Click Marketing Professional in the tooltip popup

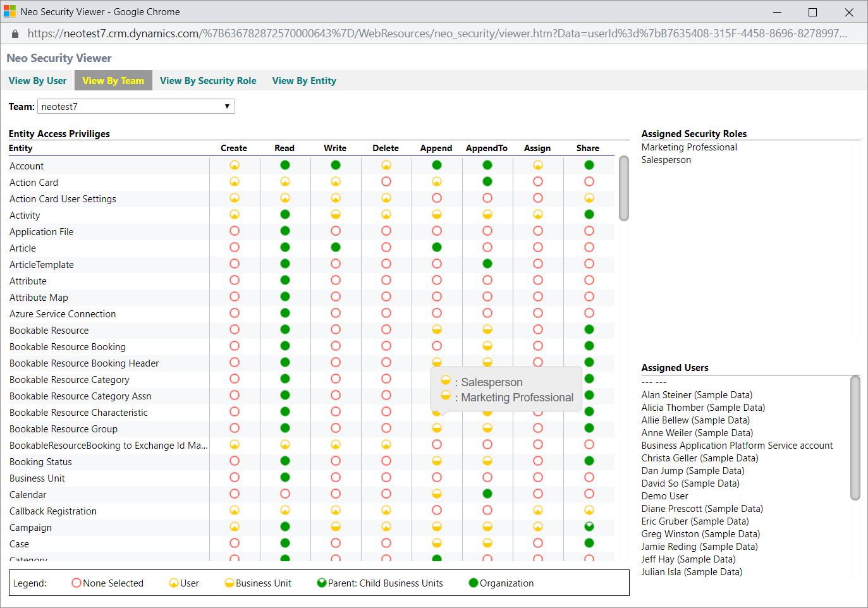pos(517,397)
